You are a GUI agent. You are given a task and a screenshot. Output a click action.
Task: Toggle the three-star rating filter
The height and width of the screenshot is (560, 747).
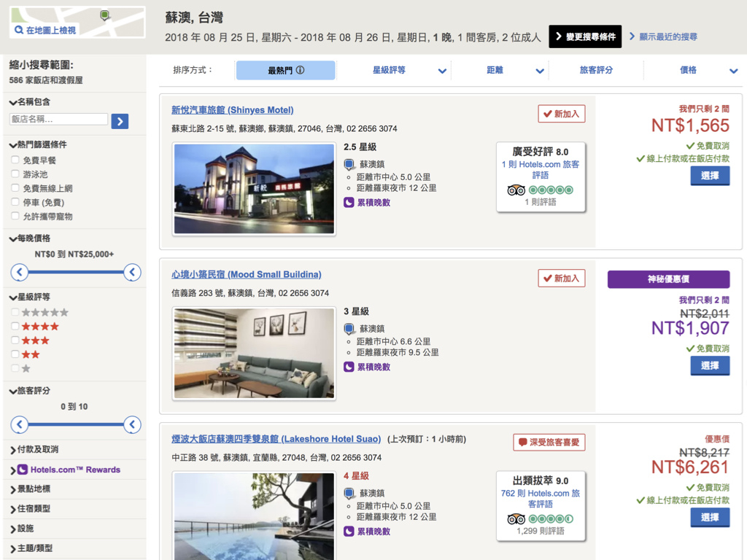coord(15,341)
